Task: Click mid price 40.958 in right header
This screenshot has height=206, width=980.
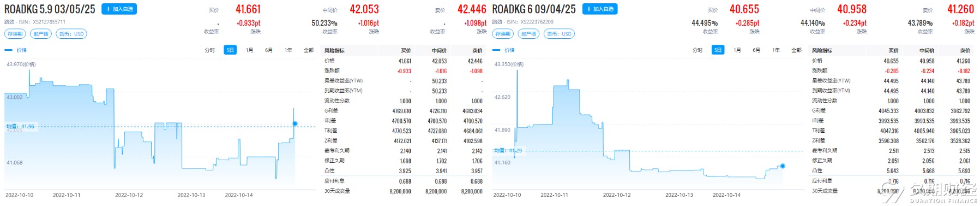Action: (852, 9)
